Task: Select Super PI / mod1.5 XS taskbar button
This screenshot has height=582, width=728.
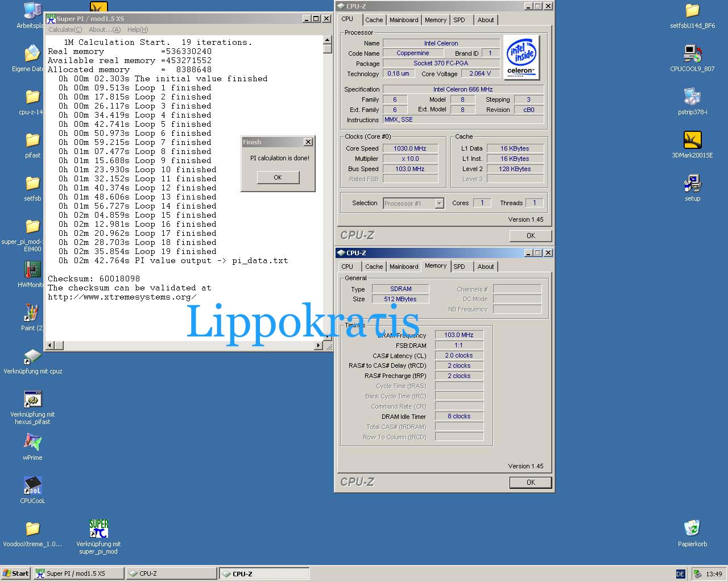Action: 78,573
